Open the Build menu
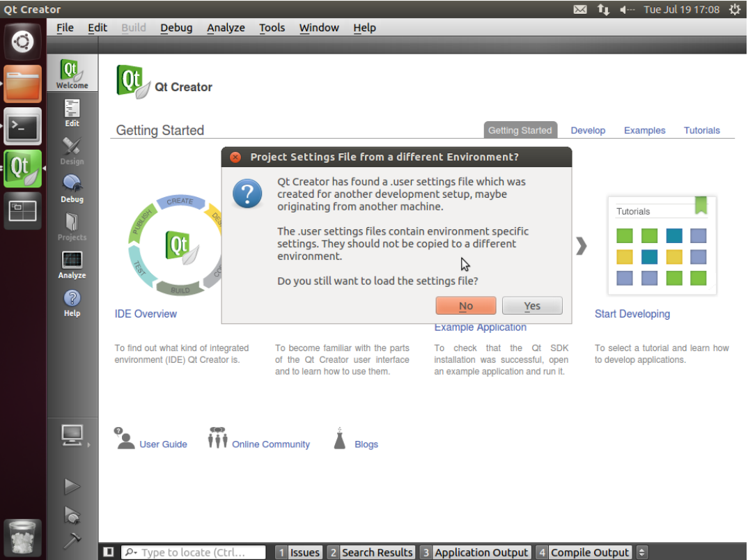 coord(134,28)
